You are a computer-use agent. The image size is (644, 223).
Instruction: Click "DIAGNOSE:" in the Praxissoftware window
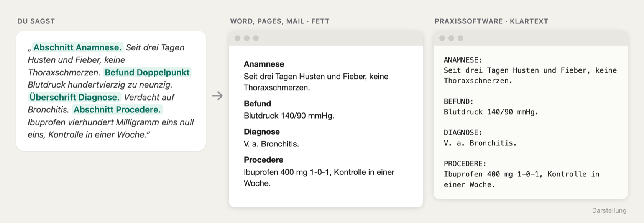point(463,133)
